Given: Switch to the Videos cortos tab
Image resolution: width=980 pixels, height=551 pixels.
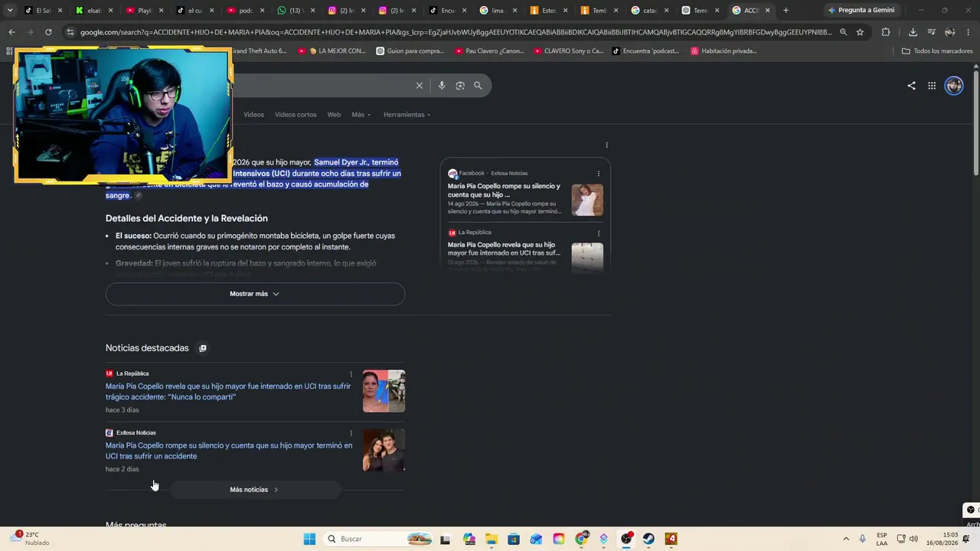Looking at the screenshot, I should 296,115.
